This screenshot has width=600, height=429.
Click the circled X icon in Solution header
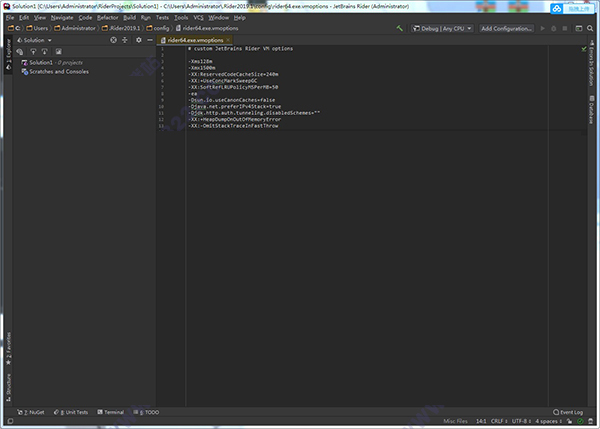pyautogui.click(x=113, y=40)
